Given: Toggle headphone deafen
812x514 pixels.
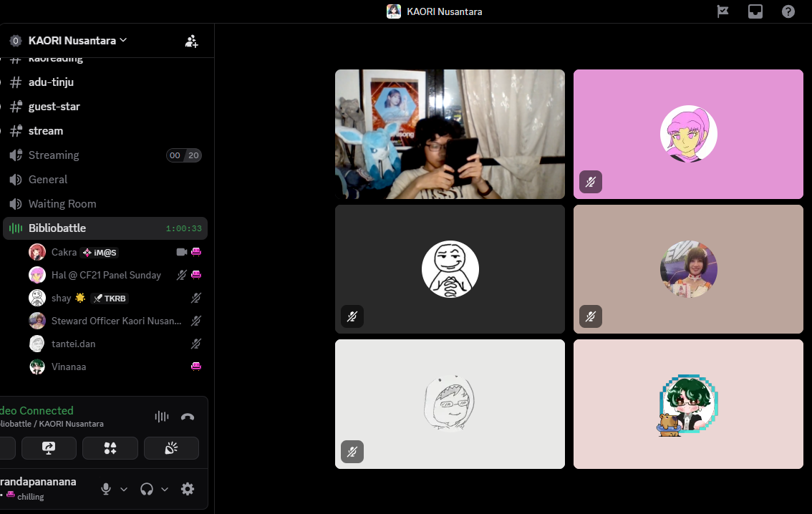Looking at the screenshot, I should click(x=147, y=489).
